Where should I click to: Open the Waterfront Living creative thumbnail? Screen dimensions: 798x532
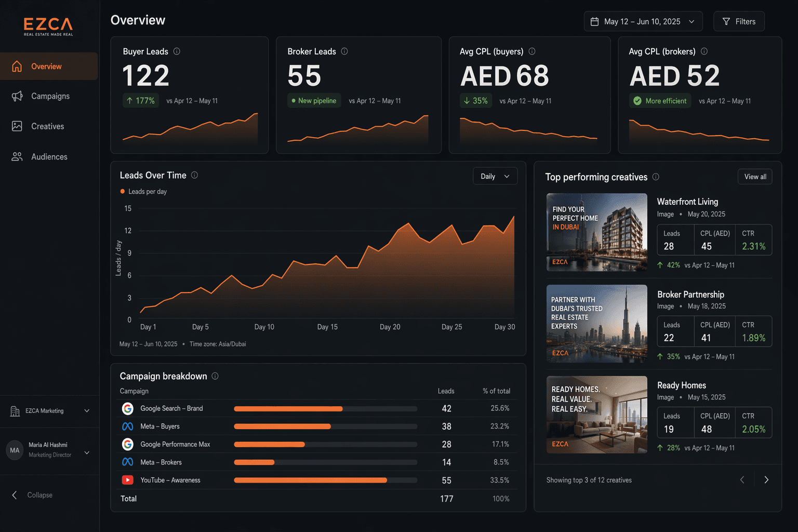596,232
